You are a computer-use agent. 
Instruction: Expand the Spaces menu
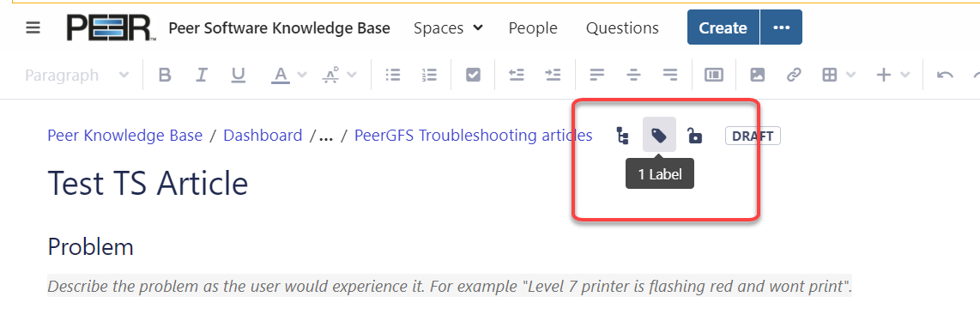point(448,28)
